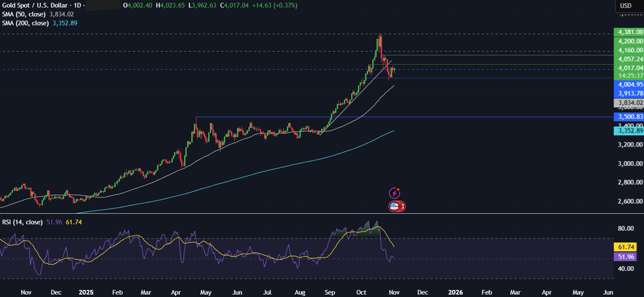Click the 4,004.95 blue price label
The image size is (644, 297).
click(x=628, y=85)
